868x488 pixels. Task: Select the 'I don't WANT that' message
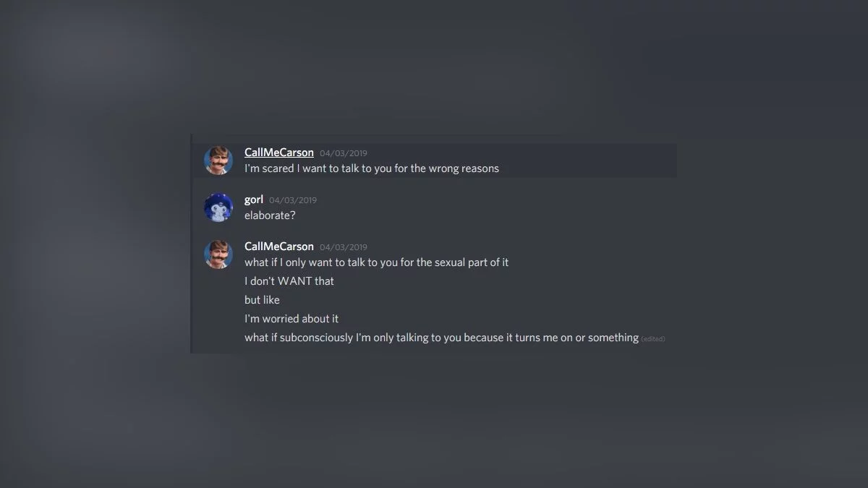pos(289,281)
